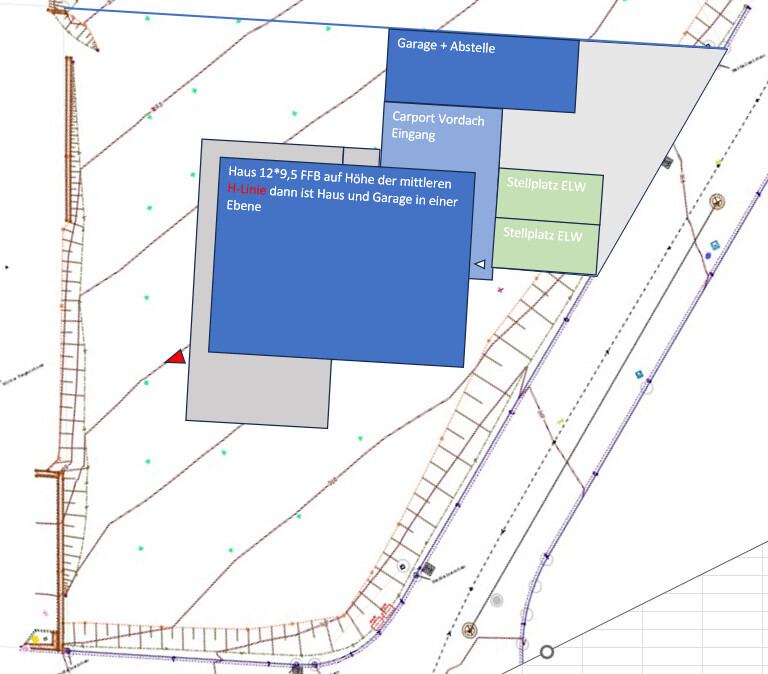Image resolution: width=768 pixels, height=674 pixels.
Task: Click the yellow dot in bottom-left corner
Action: [35, 638]
